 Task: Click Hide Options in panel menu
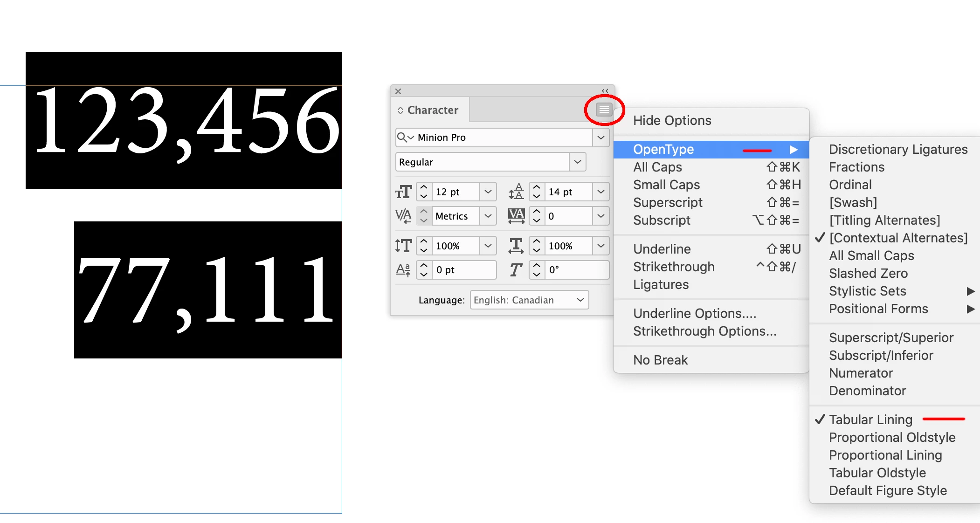coord(672,120)
